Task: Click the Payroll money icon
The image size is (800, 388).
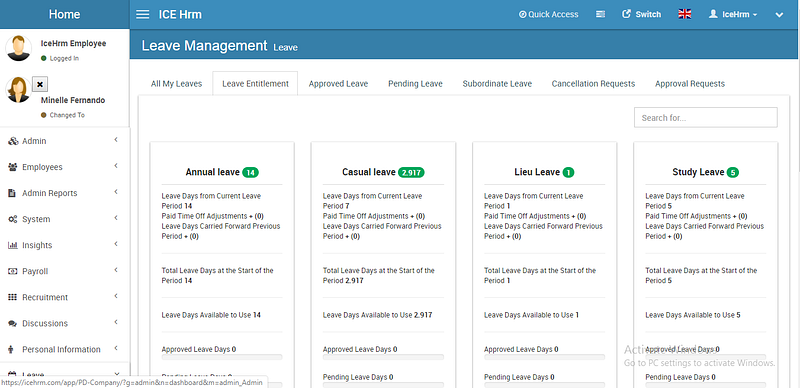Action: [13, 271]
